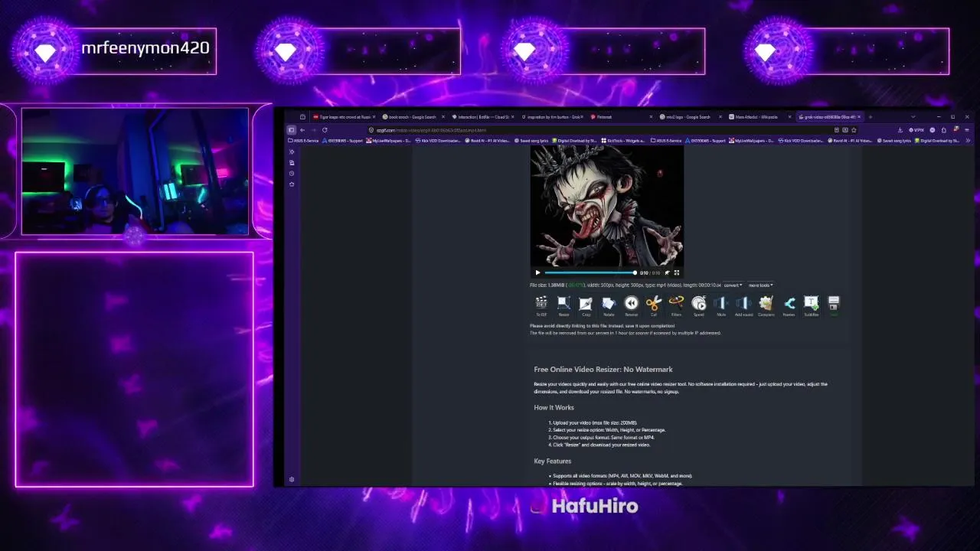The height and width of the screenshot is (551, 980).
Task: Click the top icon in the browser sidebar
Action: (292, 152)
